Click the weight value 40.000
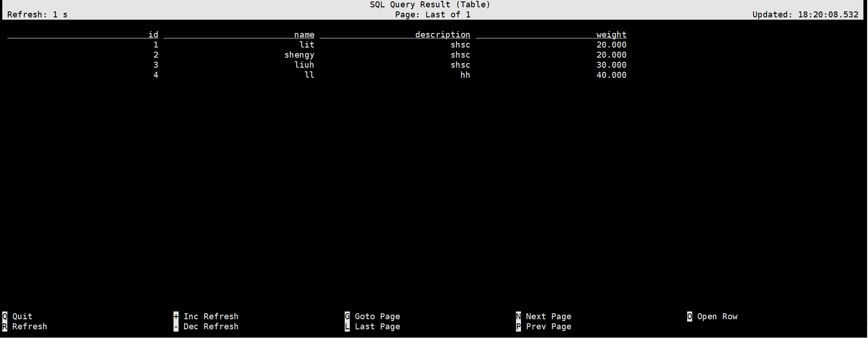The width and height of the screenshot is (868, 338). tap(611, 75)
